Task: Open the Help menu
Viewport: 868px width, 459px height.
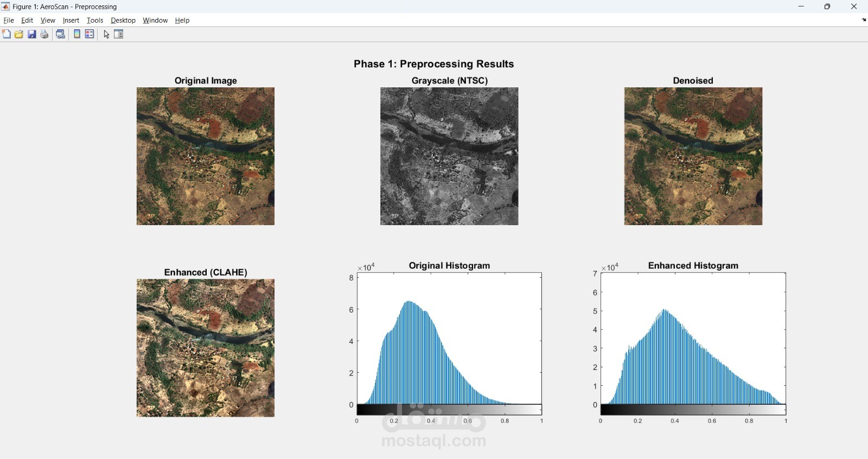Action: 182,21
